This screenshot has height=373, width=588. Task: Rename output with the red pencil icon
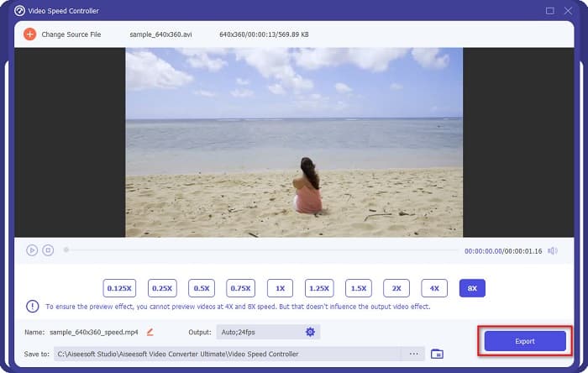pos(150,332)
